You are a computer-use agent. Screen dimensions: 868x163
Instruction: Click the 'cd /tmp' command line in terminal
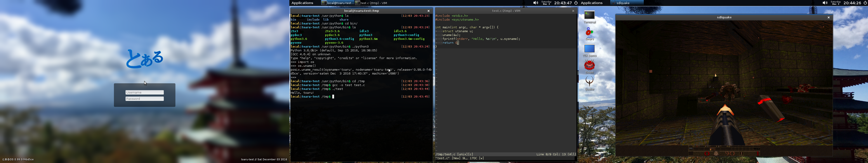click(x=359, y=81)
